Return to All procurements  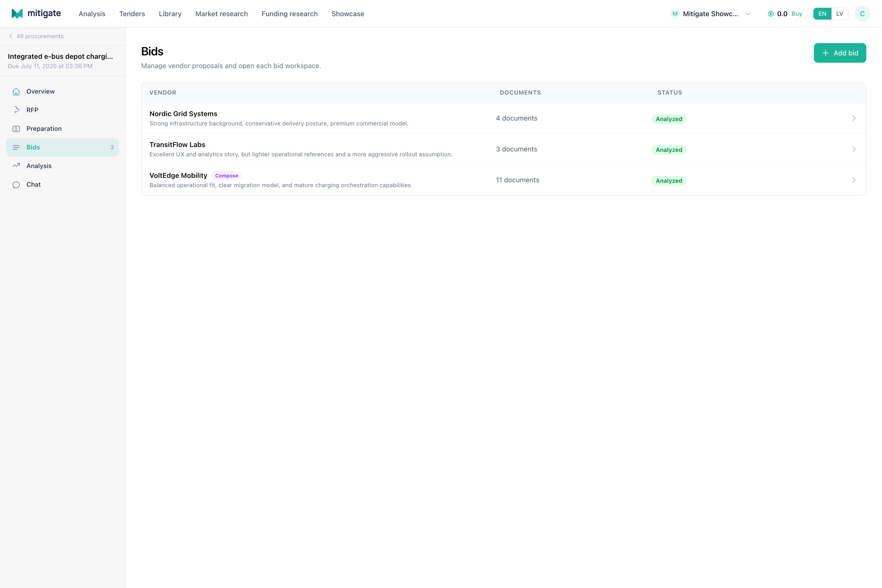(x=40, y=36)
